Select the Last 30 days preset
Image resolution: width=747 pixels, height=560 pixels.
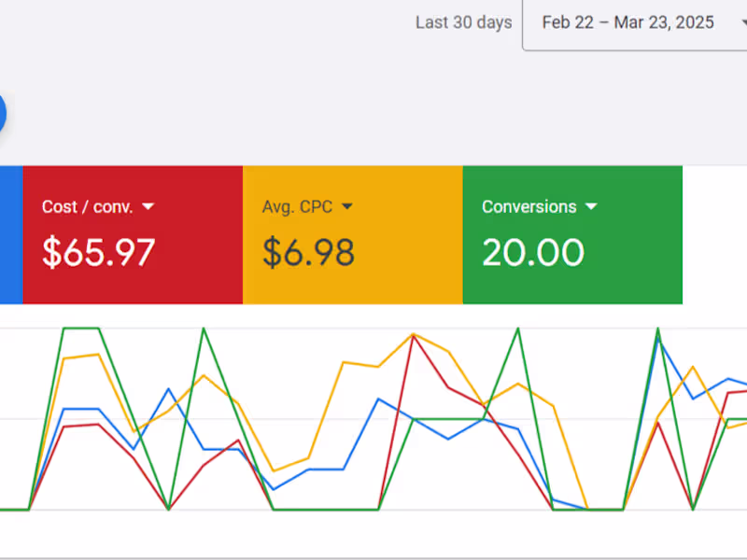[463, 22]
